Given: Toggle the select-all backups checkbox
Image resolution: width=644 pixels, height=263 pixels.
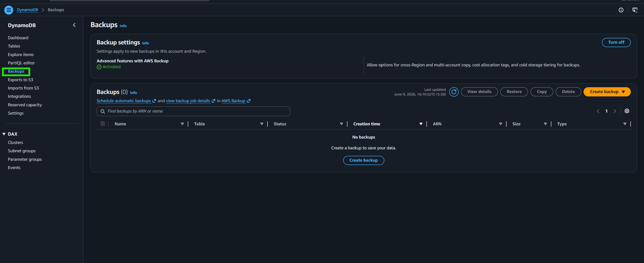Looking at the screenshot, I should click(103, 124).
